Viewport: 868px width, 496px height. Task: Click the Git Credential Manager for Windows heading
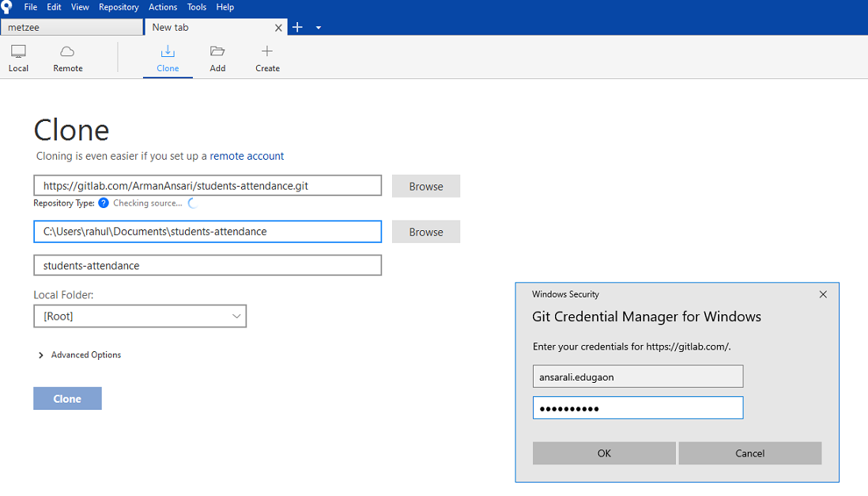(647, 317)
